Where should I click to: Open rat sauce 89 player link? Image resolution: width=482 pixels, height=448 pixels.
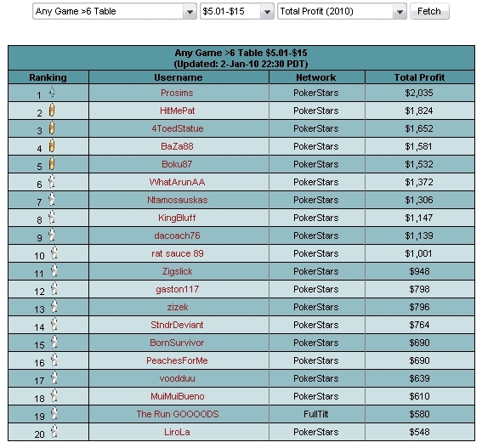coord(178,253)
